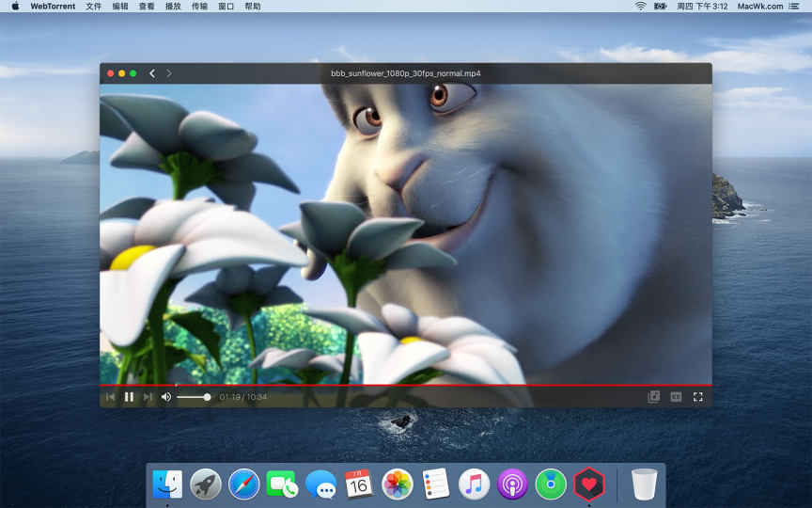Open the 播放 menu
812x508 pixels.
tap(173, 6)
